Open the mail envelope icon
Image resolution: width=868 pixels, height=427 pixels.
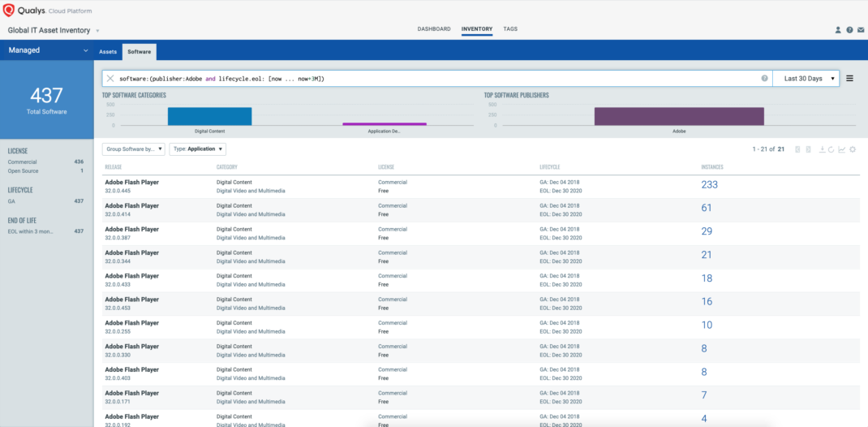[862, 29]
